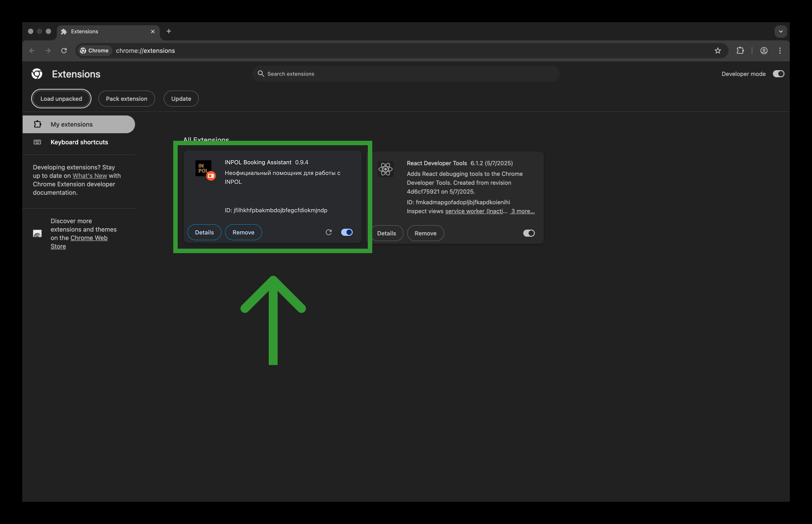Remove the React Developer Tools extension
The image size is (812, 524).
426,233
